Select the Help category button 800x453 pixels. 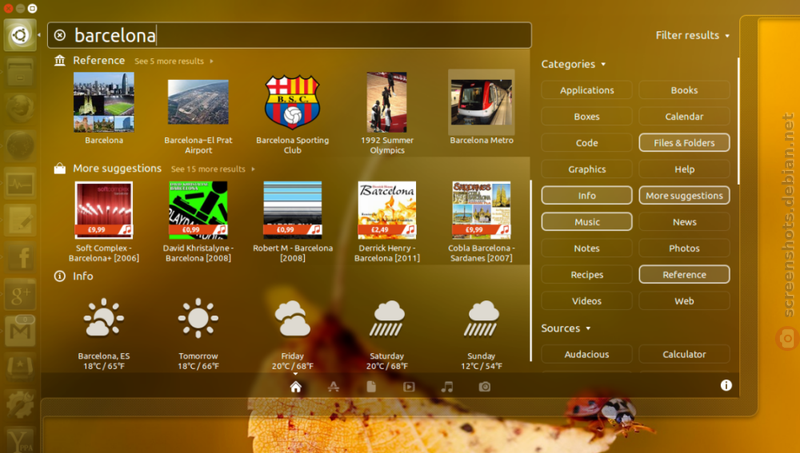pos(684,169)
